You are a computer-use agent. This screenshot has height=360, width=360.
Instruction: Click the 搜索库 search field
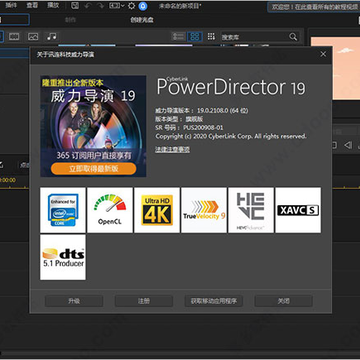point(253,37)
